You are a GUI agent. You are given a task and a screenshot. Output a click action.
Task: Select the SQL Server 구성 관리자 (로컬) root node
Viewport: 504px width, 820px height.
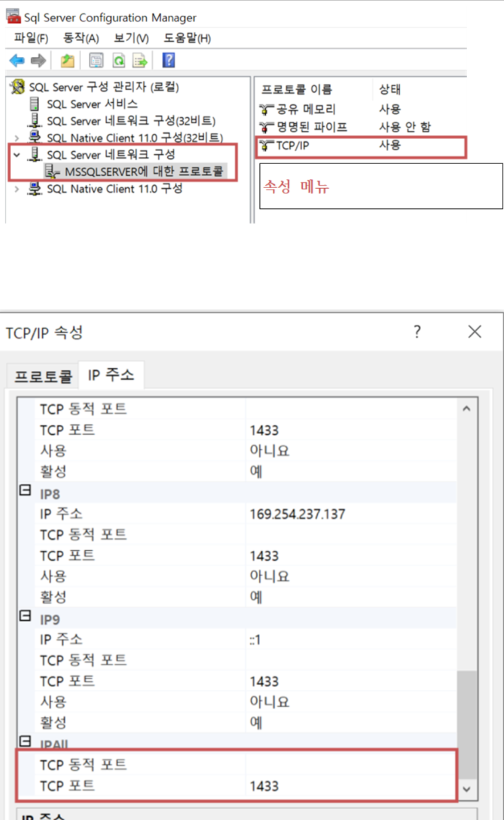point(104,87)
